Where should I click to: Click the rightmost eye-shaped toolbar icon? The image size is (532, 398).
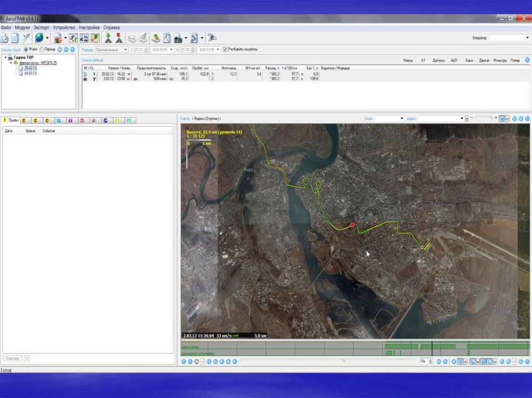[x=212, y=38]
